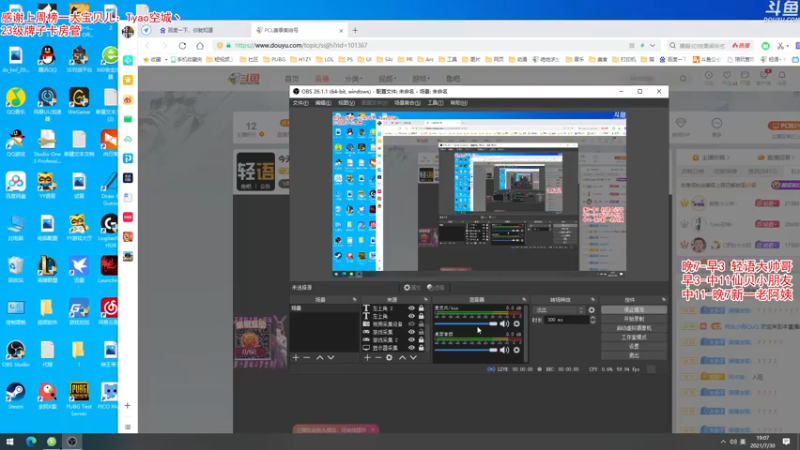The height and width of the screenshot is (450, 800).
Task: Toggle visibility of 视频采集设备 source
Action: click(x=411, y=324)
